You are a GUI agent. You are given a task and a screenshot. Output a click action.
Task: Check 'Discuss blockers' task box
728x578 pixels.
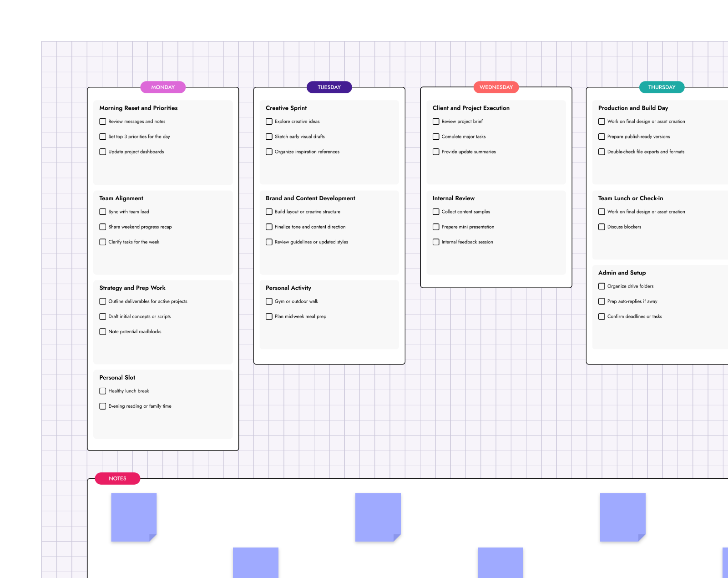[x=602, y=227]
